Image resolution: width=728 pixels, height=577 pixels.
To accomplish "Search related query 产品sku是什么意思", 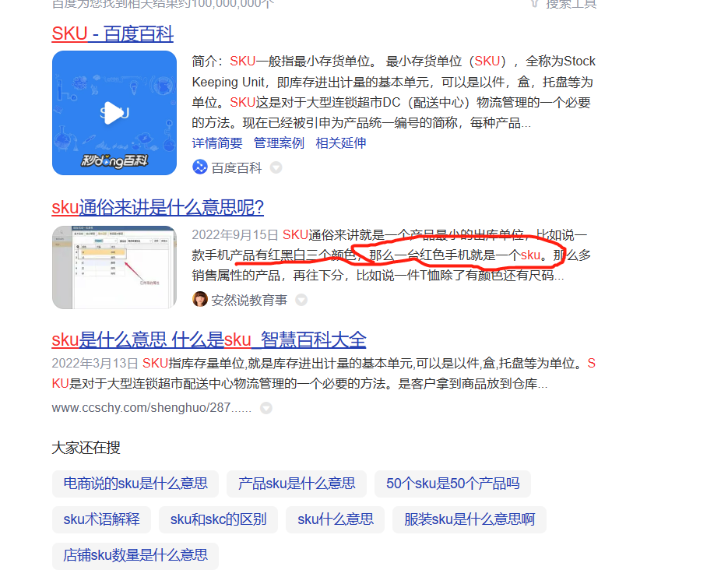I will point(297,484).
